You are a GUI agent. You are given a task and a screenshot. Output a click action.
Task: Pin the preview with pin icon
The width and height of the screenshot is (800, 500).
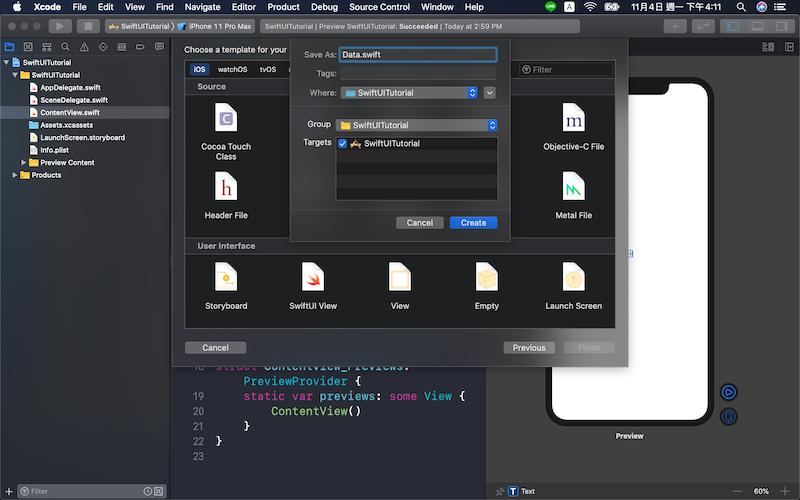[x=500, y=491]
